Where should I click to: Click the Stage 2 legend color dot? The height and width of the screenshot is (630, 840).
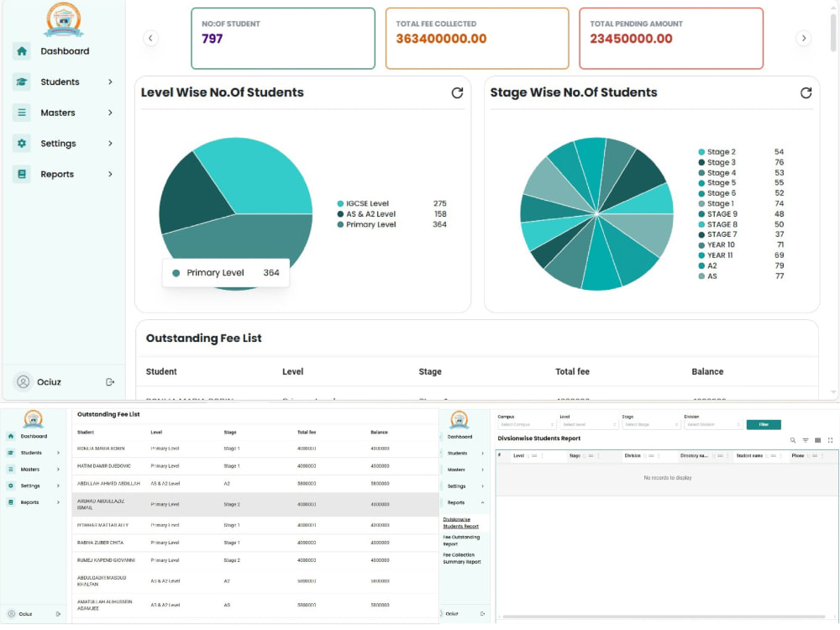point(701,152)
